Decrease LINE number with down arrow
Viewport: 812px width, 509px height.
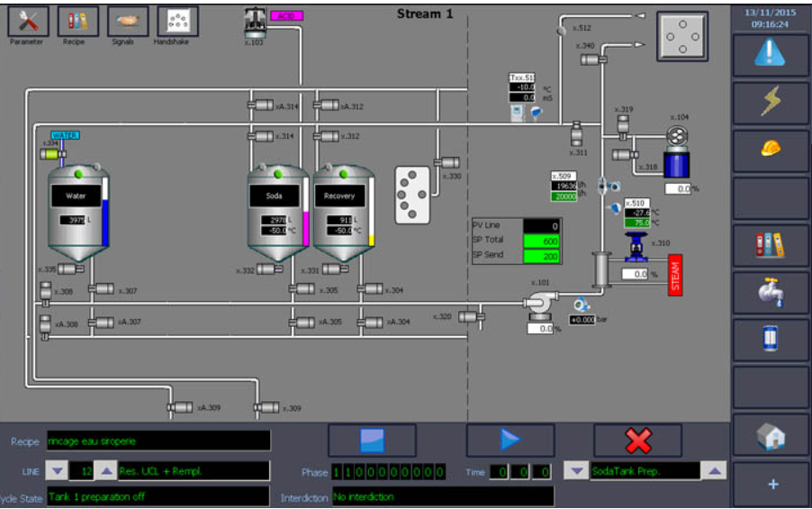56,471
